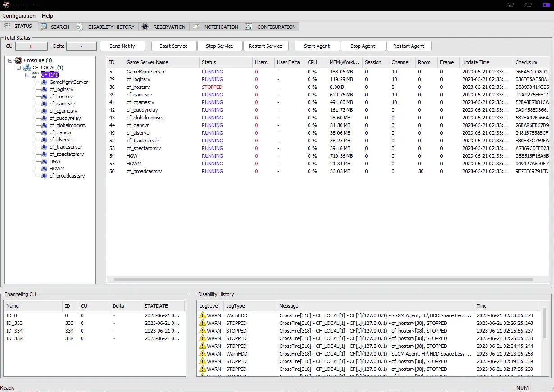Click the cf_hostsrv tree icon
This screenshot has height=392, width=554.
click(44, 96)
